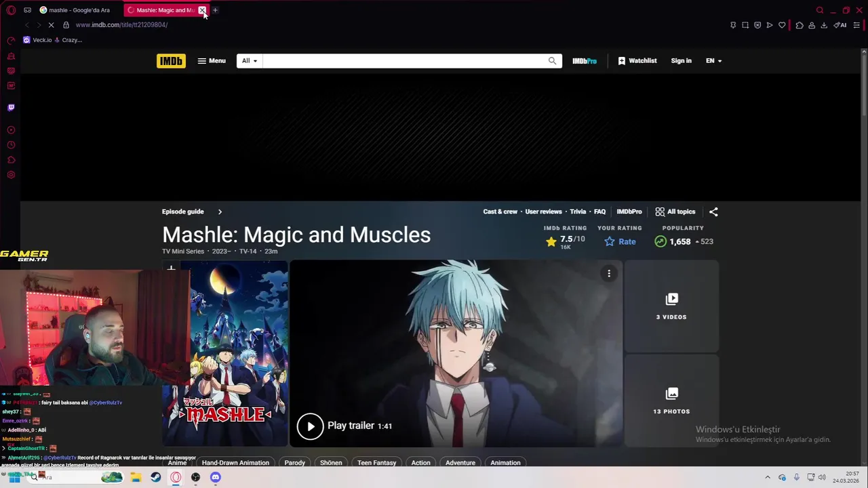Open the IMDbPro link in header

pyautogui.click(x=585, y=61)
